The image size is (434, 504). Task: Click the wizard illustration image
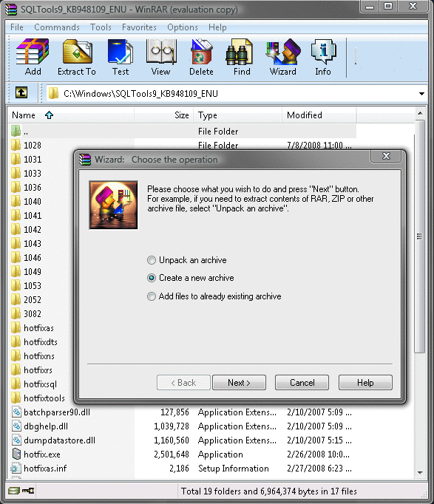pos(113,205)
